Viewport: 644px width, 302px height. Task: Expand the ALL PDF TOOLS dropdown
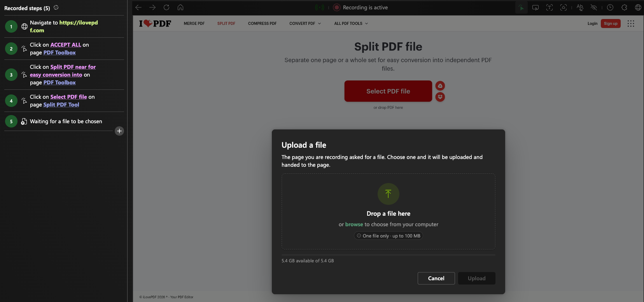[351, 23]
